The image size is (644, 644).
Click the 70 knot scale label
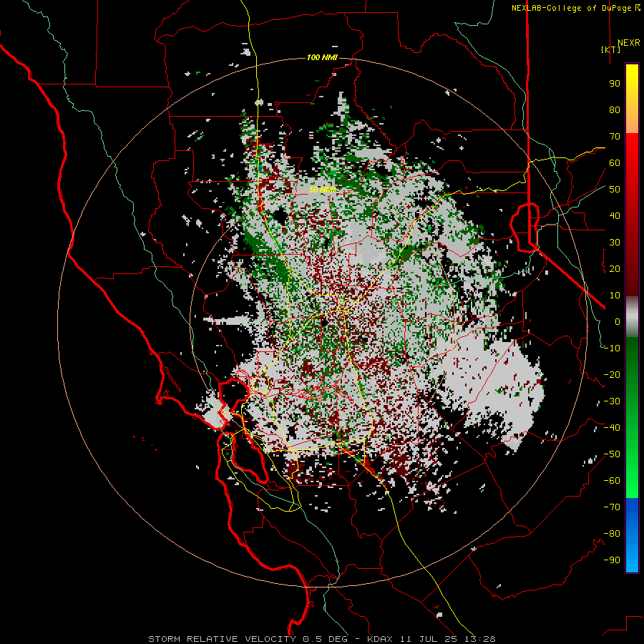(615, 137)
